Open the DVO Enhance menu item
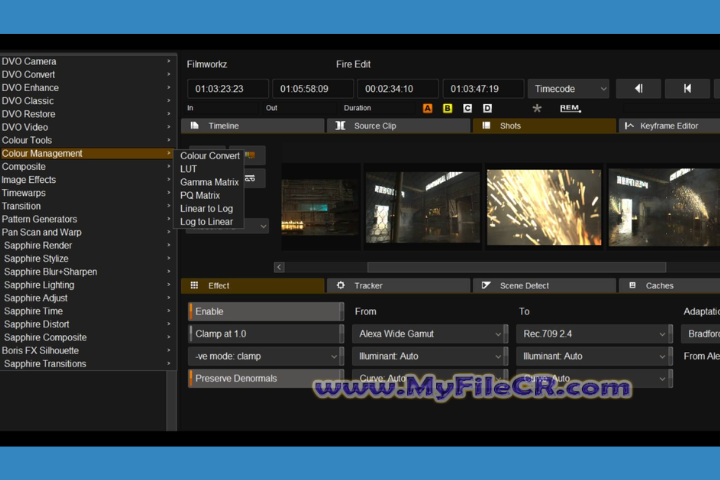720x480 pixels. (86, 88)
